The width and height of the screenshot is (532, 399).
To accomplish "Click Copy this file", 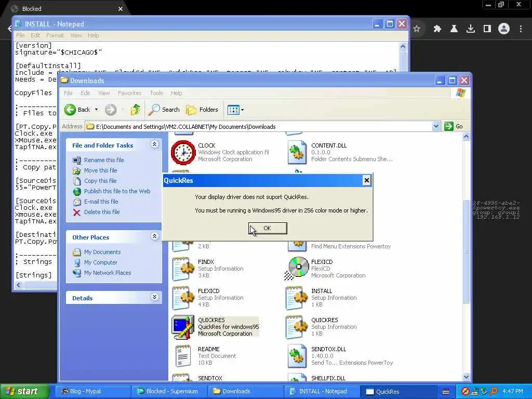I will [x=100, y=181].
